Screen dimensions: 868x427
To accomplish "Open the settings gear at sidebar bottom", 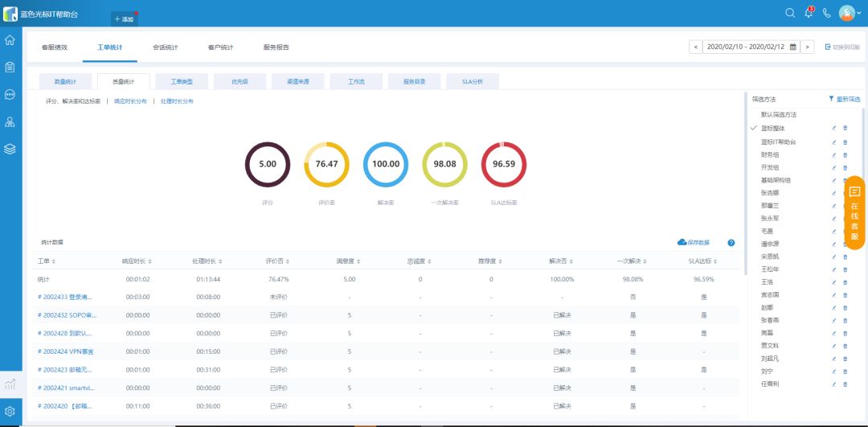I will click(10, 412).
